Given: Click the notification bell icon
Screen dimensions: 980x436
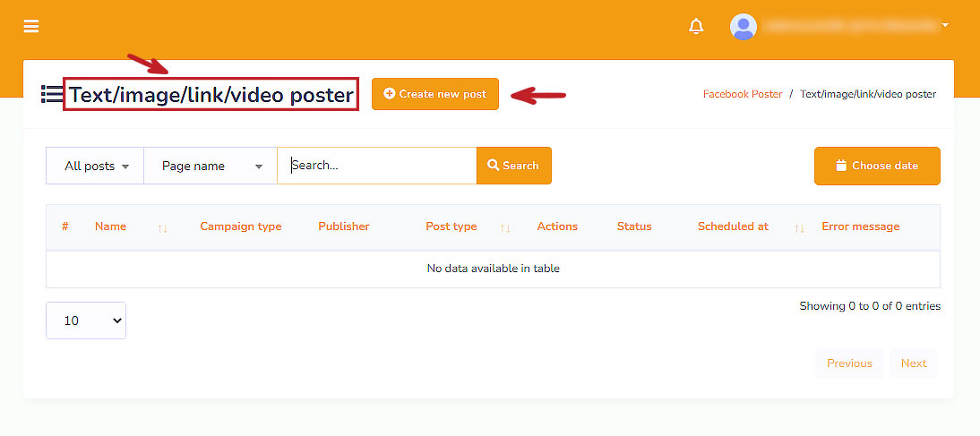Looking at the screenshot, I should 696,26.
